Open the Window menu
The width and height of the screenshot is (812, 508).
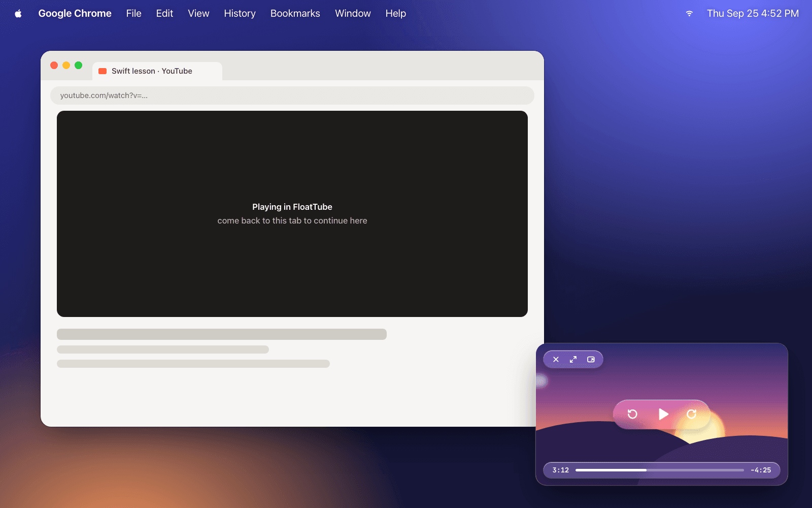pyautogui.click(x=353, y=14)
